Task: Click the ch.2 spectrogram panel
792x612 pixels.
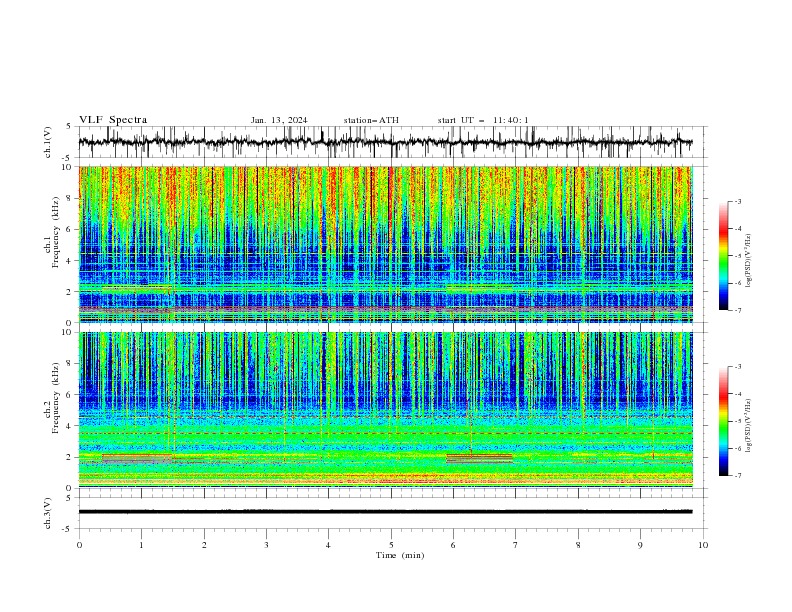Action: 386,410
